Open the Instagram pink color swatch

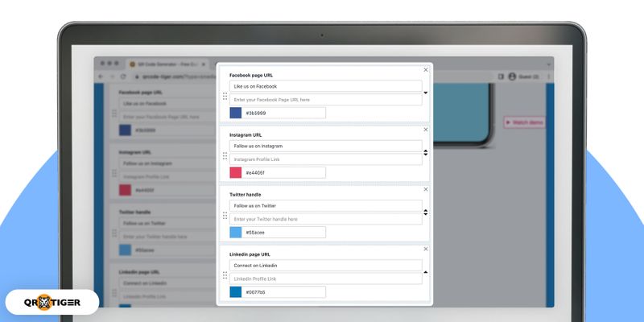pos(235,173)
